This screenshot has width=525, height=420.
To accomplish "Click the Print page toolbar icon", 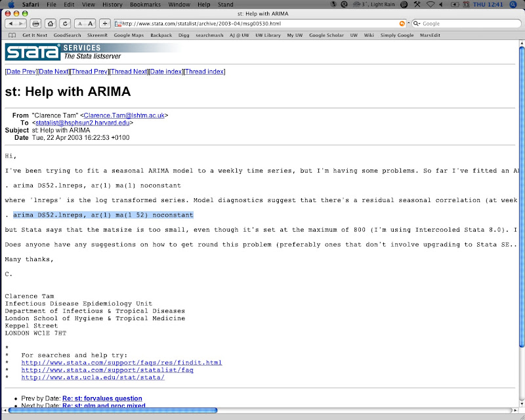I will click(x=35, y=23).
